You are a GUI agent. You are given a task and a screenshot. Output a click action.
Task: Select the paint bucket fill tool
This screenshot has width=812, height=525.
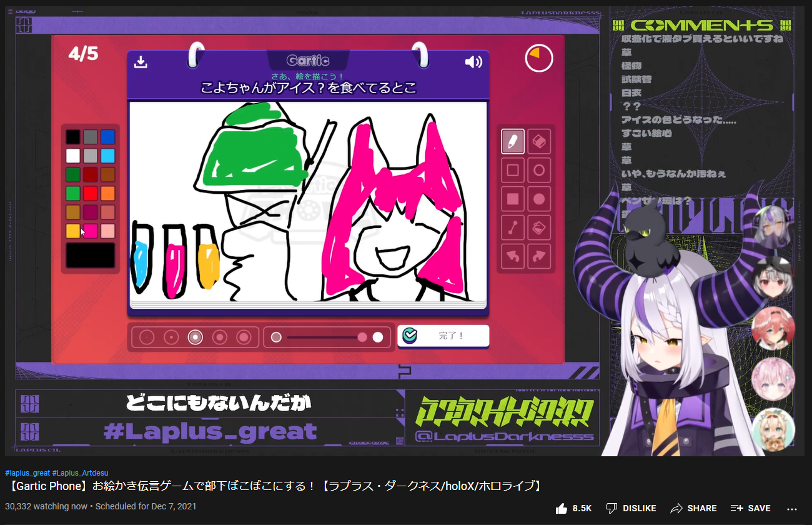[539, 228]
